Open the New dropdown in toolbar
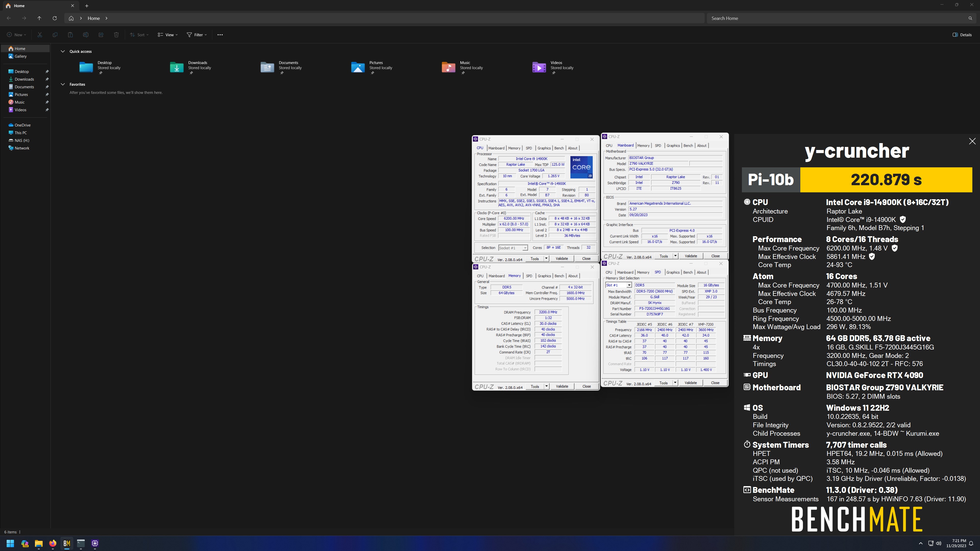The height and width of the screenshot is (551, 980). (x=16, y=35)
